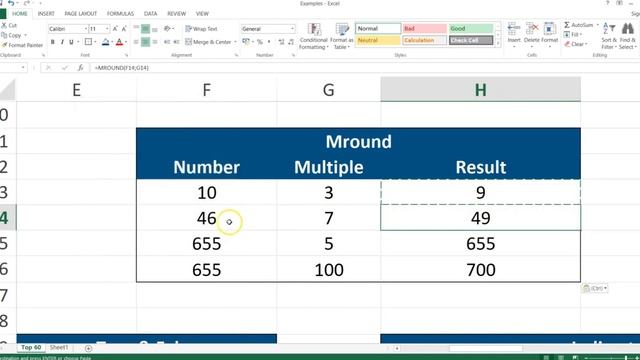The height and width of the screenshot is (360, 640).
Task: Toggle bold formatting
Action: point(53,42)
